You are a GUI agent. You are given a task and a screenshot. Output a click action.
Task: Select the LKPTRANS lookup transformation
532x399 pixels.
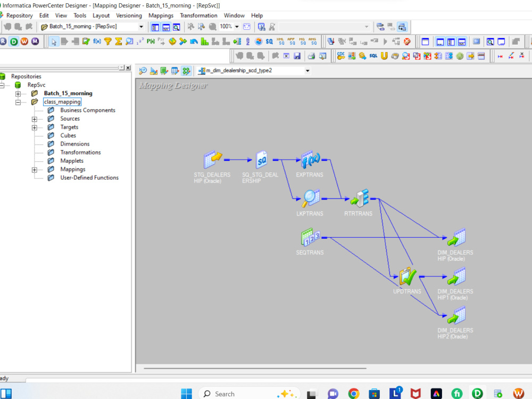point(310,198)
